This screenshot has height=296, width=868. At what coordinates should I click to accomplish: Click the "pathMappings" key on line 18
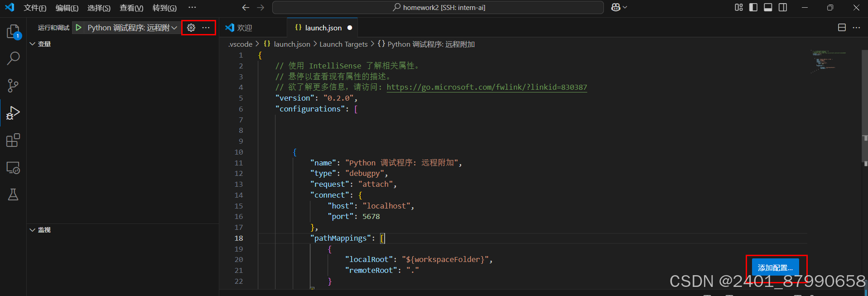click(341, 238)
